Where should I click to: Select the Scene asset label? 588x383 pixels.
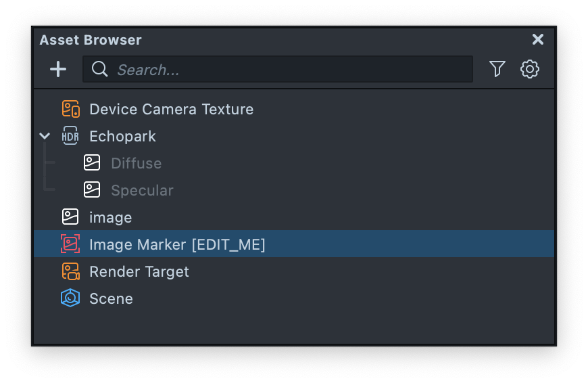pos(111,298)
